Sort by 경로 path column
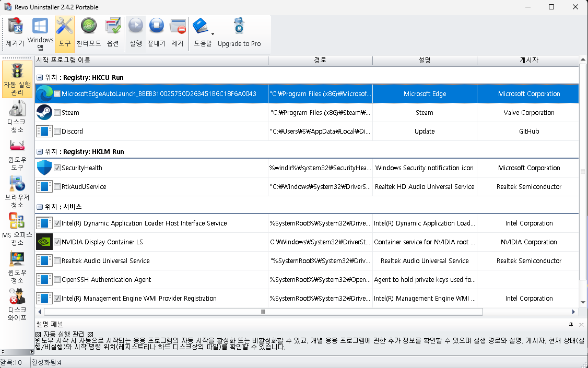The height and width of the screenshot is (368, 588). pyautogui.click(x=320, y=61)
